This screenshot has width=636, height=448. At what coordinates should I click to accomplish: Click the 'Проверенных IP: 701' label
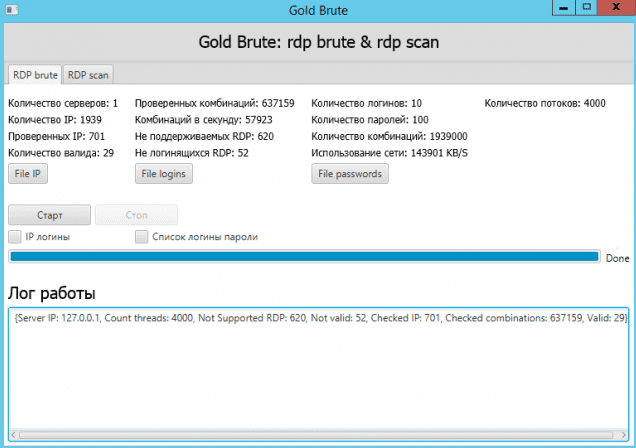pos(56,137)
